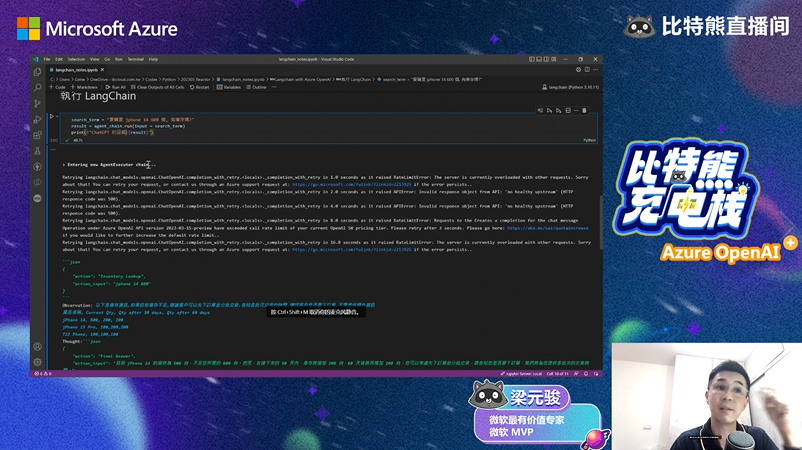
Task: Click the langchain_notes.ipynb breadcrumb
Action: pyautogui.click(x=240, y=80)
